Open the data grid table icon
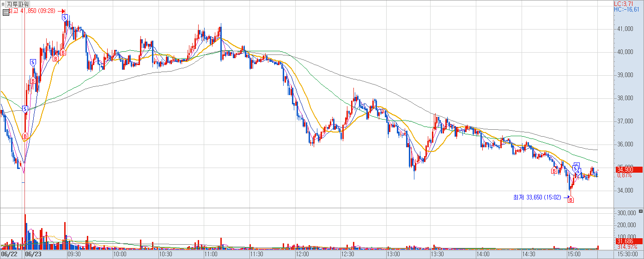Image resolution: width=644 pixels, height=259 pixels. click(6, 12)
